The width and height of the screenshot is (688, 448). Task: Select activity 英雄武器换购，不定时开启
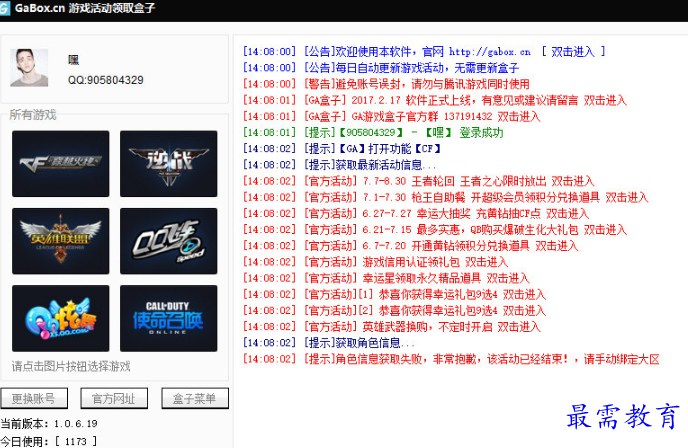pos(391,327)
